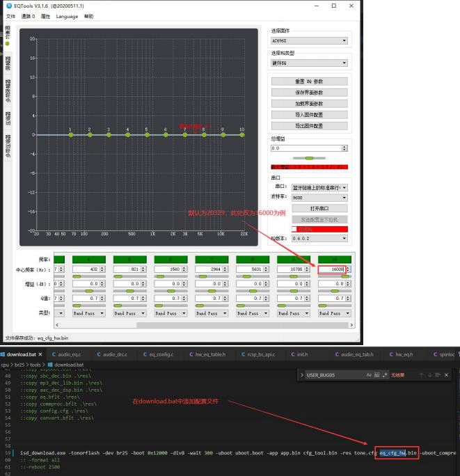This screenshot has height=476, width=460.
Task: Expand the replace chevron in find widget
Action: (x=302, y=375)
